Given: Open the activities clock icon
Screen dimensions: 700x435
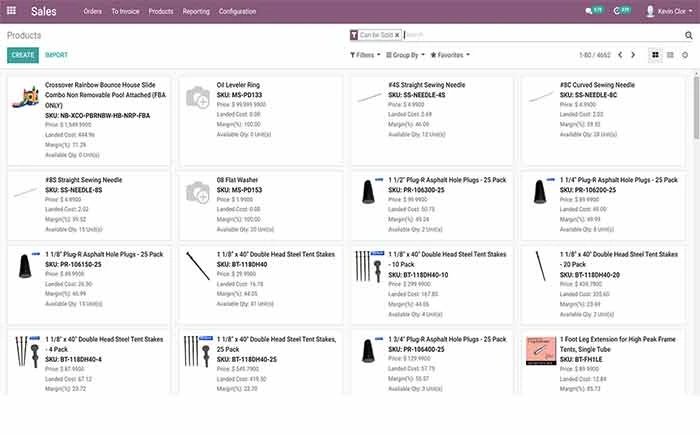Looking at the screenshot, I should coord(617,11).
